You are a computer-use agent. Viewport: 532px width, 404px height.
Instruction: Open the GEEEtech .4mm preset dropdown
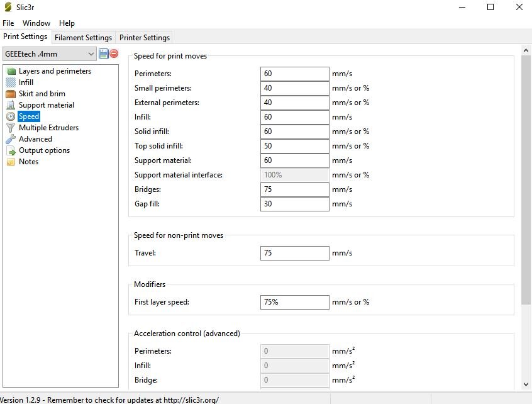(50, 54)
